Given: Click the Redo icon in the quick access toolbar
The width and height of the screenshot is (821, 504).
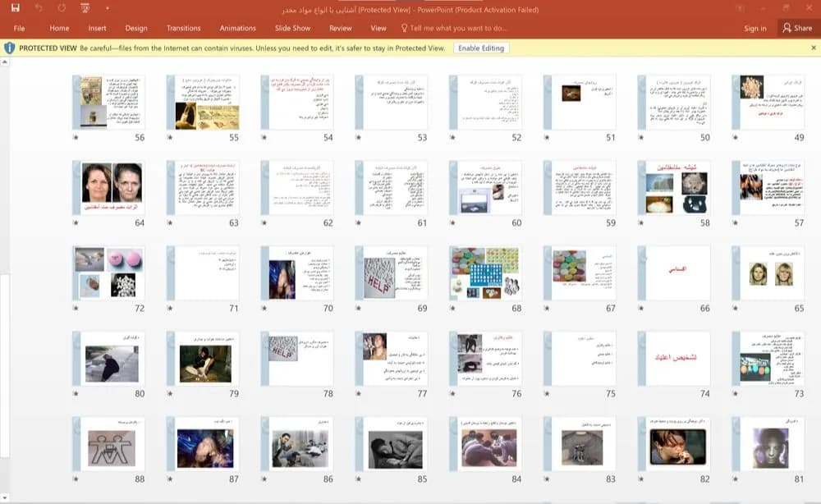Looking at the screenshot, I should (62, 8).
